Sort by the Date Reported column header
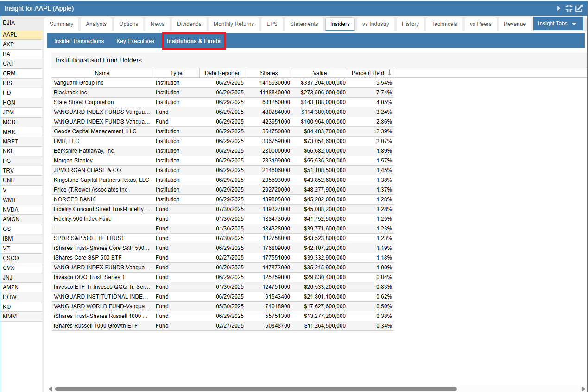 tap(222, 73)
